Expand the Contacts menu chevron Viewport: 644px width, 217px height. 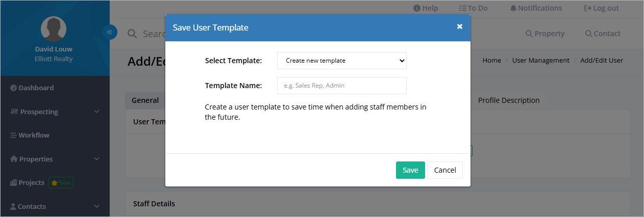97,206
